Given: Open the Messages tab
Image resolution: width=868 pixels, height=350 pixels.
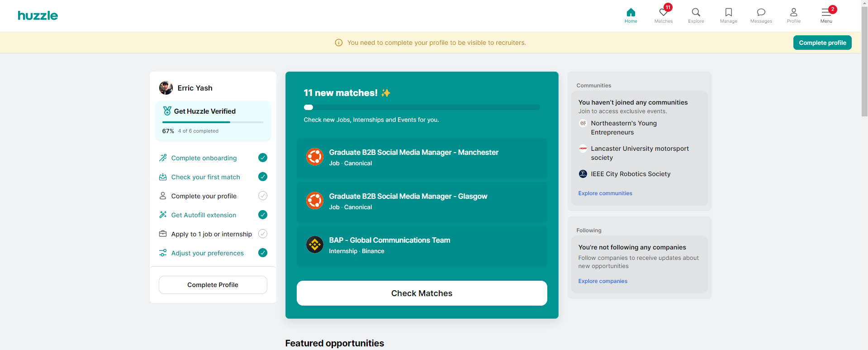Looking at the screenshot, I should [x=761, y=15].
